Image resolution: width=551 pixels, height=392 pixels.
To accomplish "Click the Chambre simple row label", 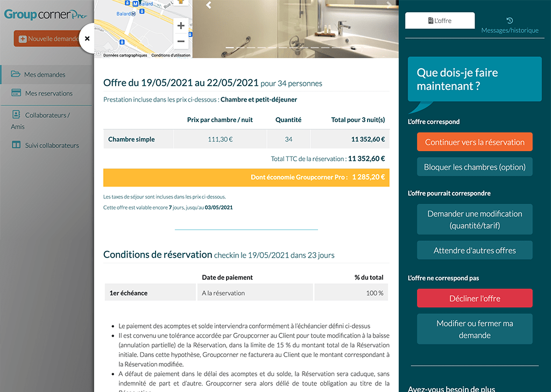I will point(131,139).
